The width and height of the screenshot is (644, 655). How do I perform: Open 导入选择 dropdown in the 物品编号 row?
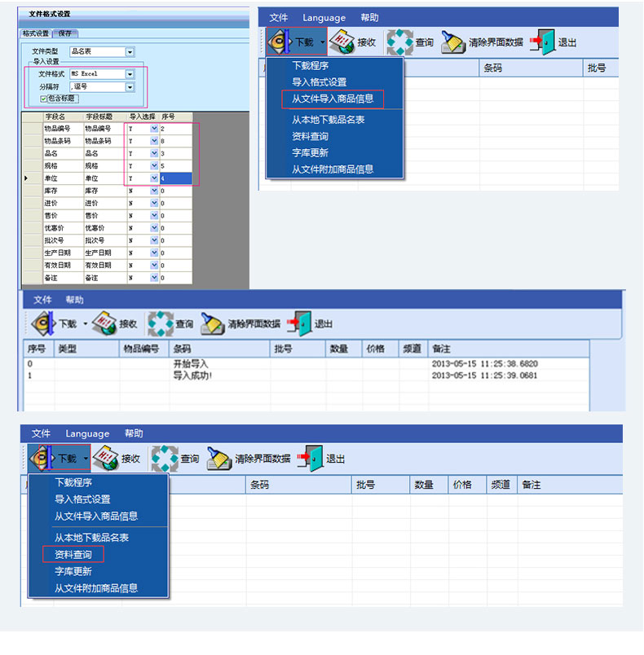(x=154, y=129)
